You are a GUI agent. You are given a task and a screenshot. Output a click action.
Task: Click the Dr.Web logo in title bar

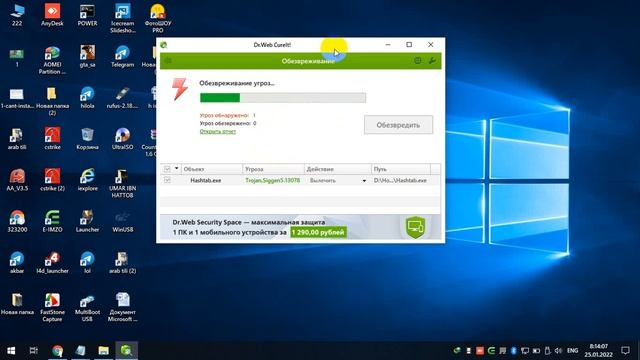tap(164, 45)
